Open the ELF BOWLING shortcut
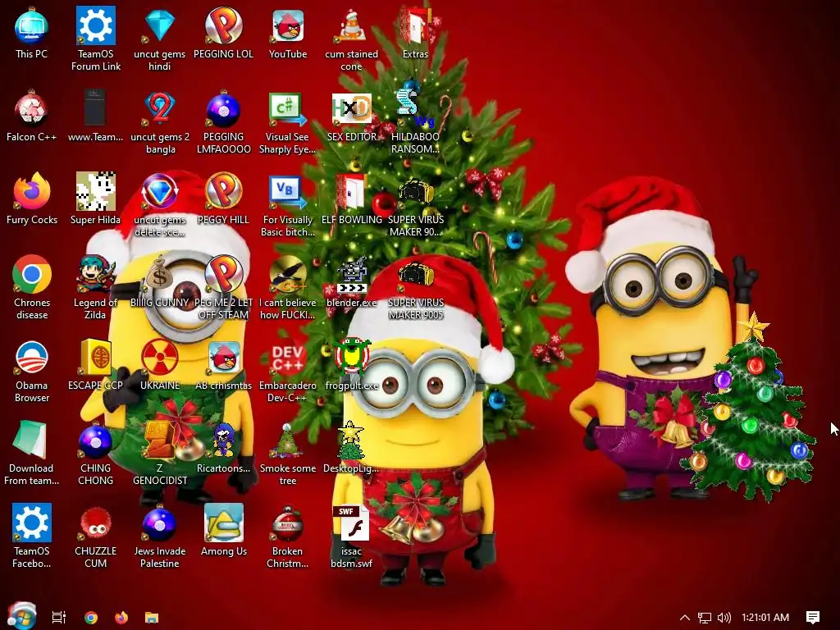This screenshot has height=630, width=840. tap(351, 199)
